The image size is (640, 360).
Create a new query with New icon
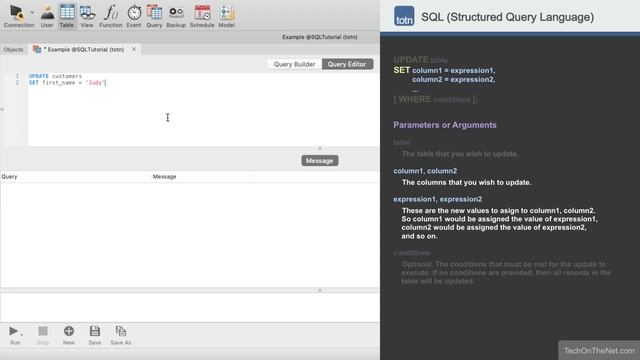click(69, 336)
